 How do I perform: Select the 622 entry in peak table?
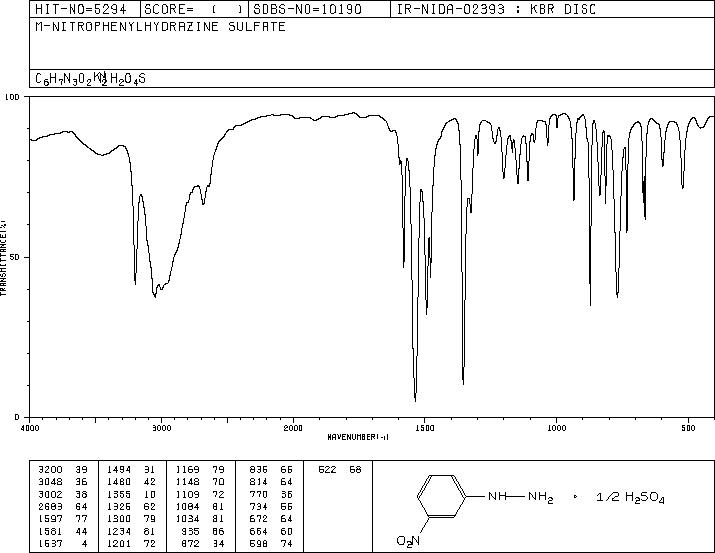[x=327, y=468]
